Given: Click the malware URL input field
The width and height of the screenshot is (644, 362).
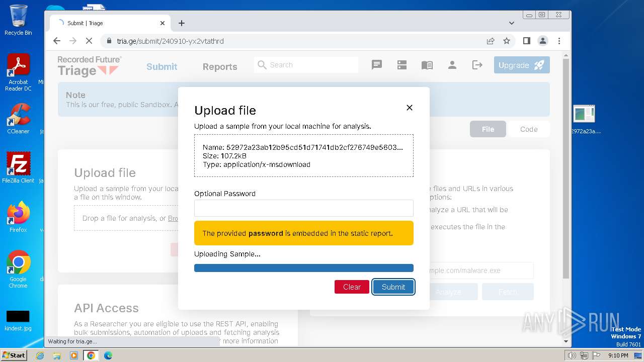Looking at the screenshot, I should [x=481, y=270].
